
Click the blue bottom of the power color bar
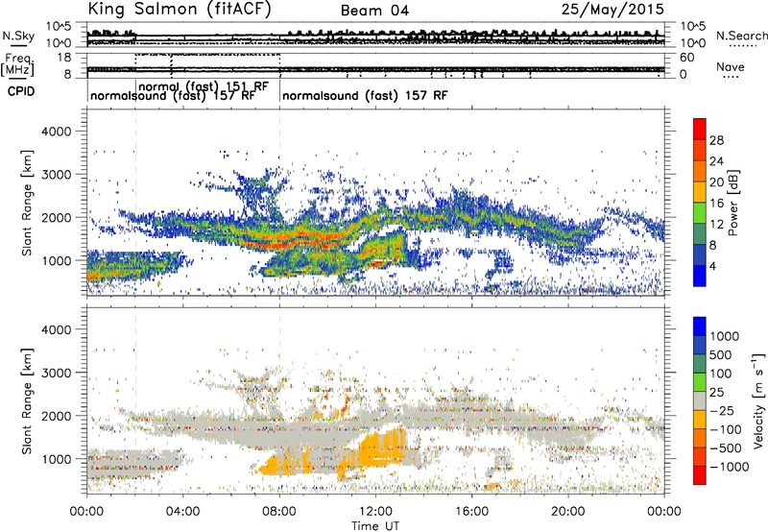[x=700, y=276]
